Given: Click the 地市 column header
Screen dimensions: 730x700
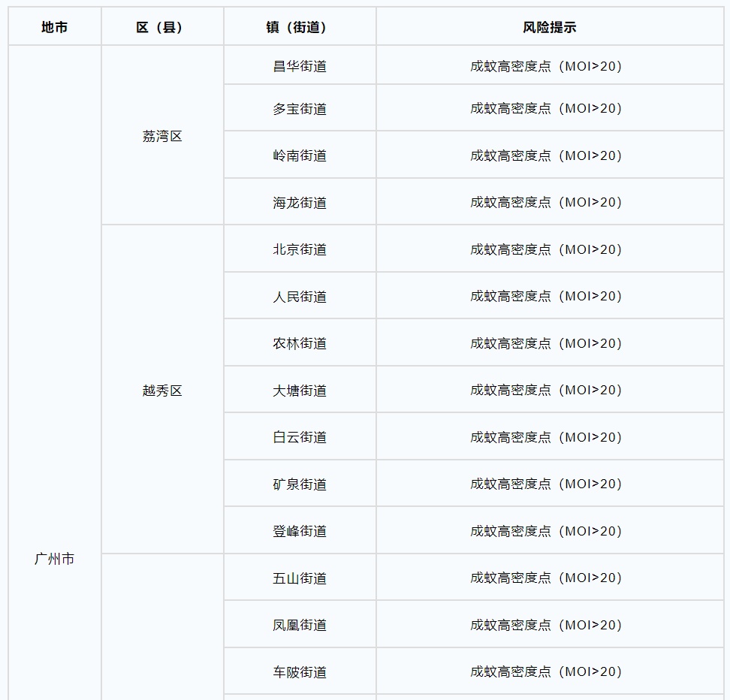Looking at the screenshot, I should click(53, 26).
